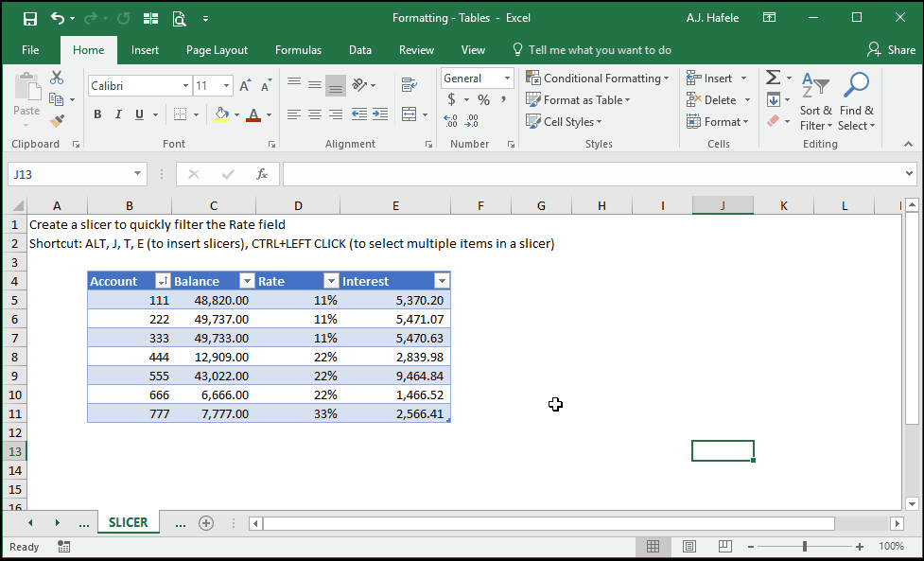
Task: Toggle Italic formatting
Action: point(118,114)
